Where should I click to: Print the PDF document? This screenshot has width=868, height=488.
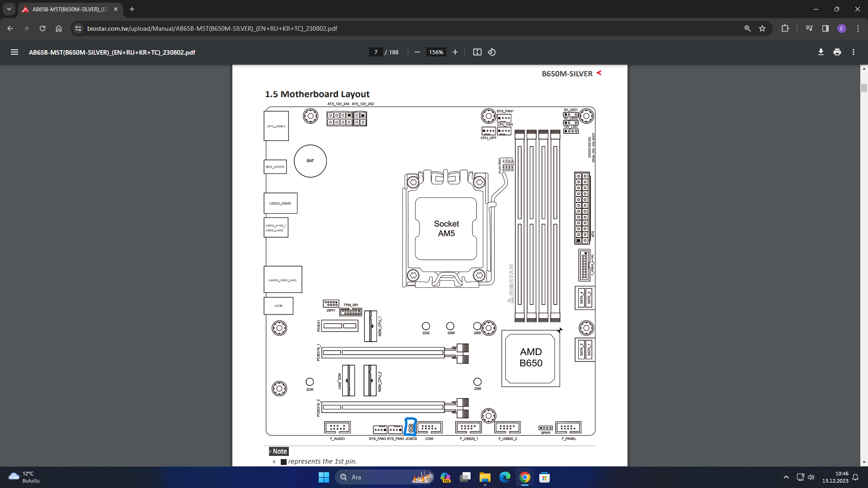[837, 52]
